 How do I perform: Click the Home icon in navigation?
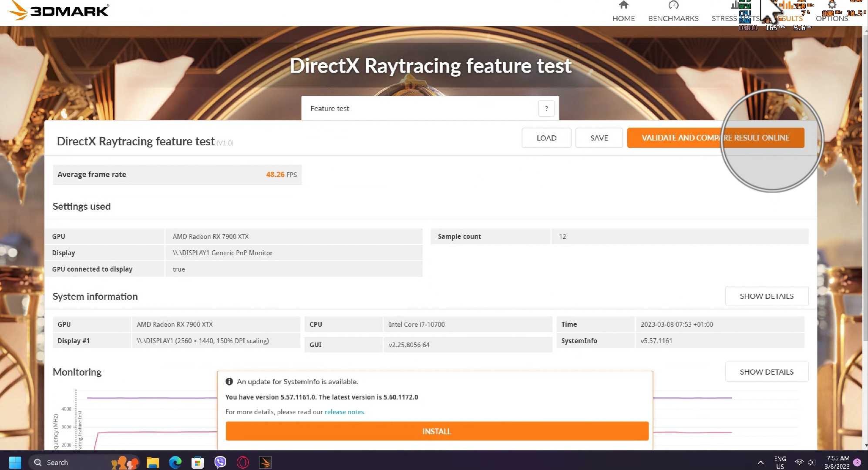[623, 5]
